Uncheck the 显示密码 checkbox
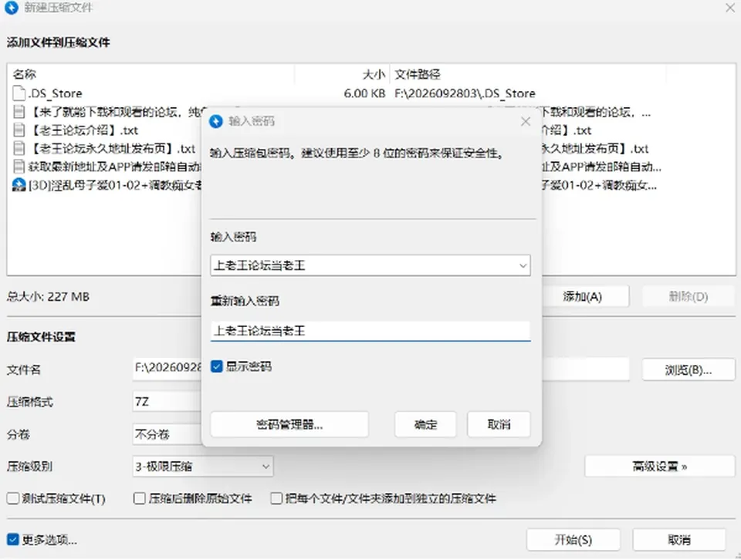 pos(216,366)
